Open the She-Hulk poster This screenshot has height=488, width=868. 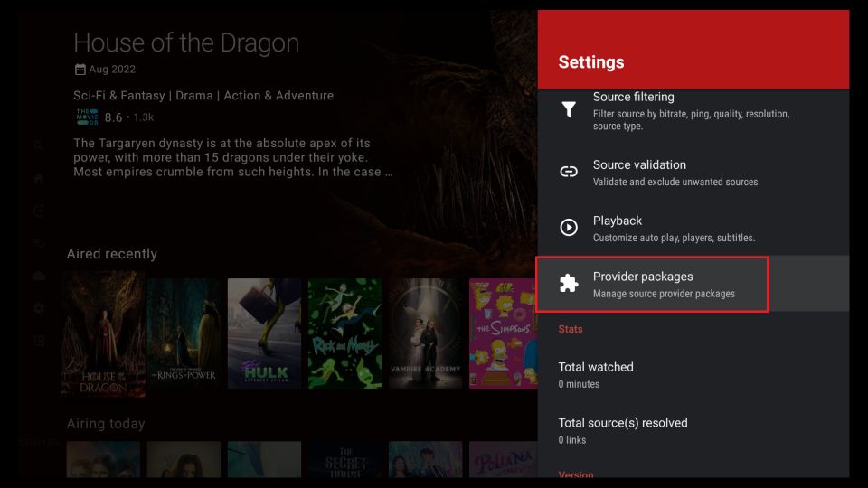(264, 333)
